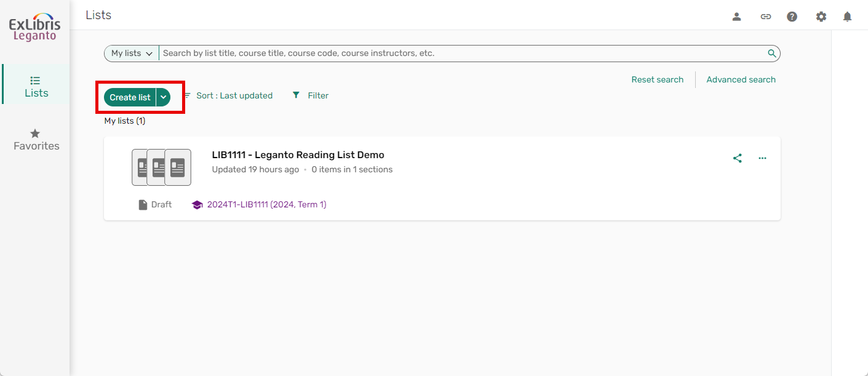Expand the Create list dropdown arrow
Viewport: 868px width, 376px height.
(163, 97)
